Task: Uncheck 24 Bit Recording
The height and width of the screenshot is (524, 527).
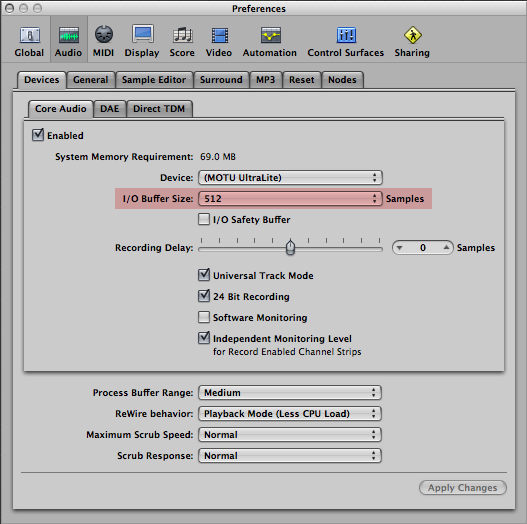Action: pyautogui.click(x=204, y=296)
